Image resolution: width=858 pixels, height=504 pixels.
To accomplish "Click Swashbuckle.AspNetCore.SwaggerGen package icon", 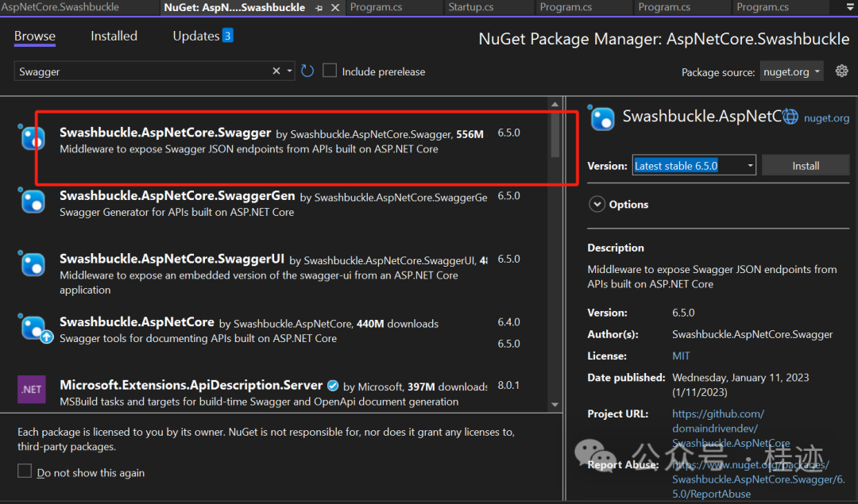I will [x=33, y=202].
